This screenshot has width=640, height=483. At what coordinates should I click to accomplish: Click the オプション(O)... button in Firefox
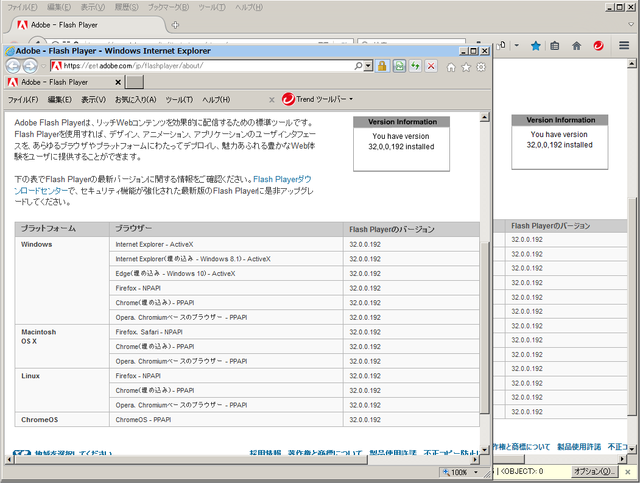(x=594, y=472)
